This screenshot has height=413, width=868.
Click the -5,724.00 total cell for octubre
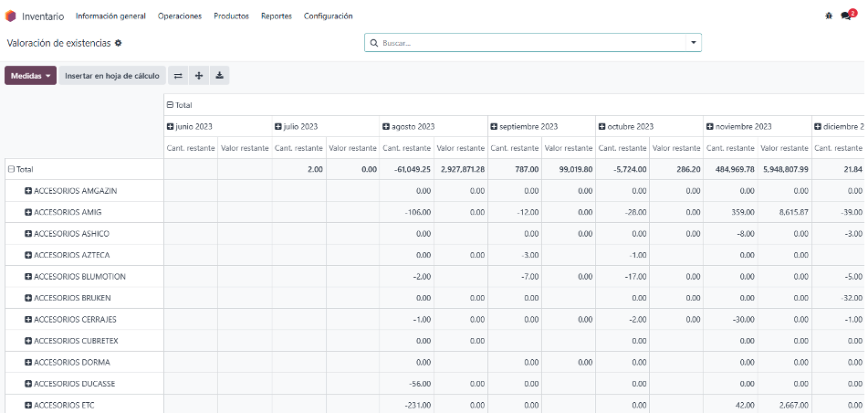click(x=623, y=169)
